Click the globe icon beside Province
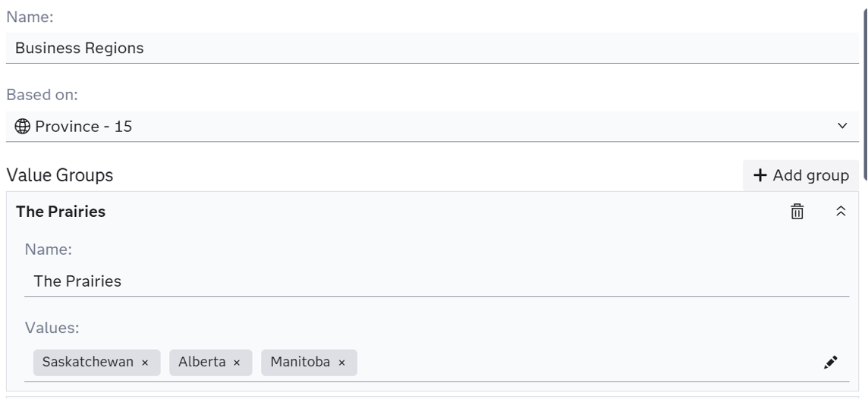This screenshot has width=868, height=399. click(x=23, y=127)
